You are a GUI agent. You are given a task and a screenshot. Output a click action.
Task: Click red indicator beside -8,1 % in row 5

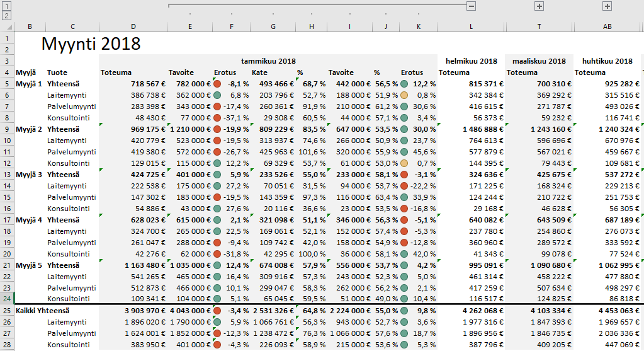coord(217,84)
